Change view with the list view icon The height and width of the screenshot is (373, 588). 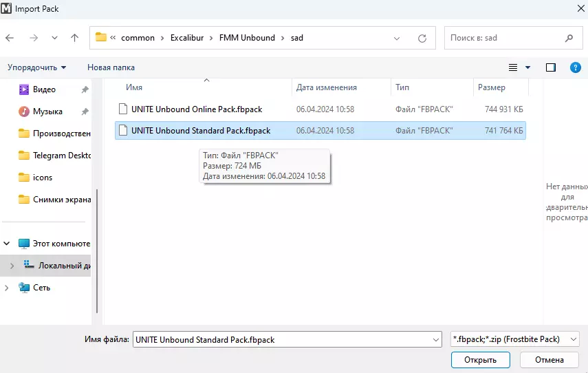pyautogui.click(x=513, y=67)
